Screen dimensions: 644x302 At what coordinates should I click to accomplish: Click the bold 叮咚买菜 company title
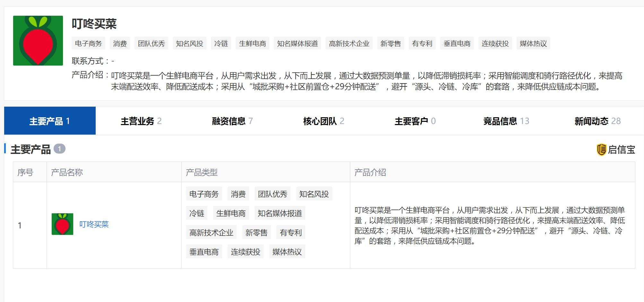(x=94, y=24)
